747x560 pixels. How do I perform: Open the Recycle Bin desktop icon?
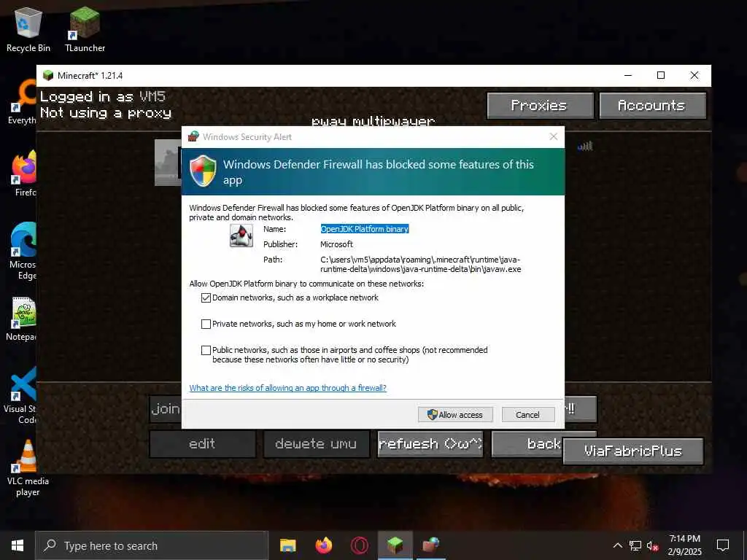pyautogui.click(x=28, y=29)
